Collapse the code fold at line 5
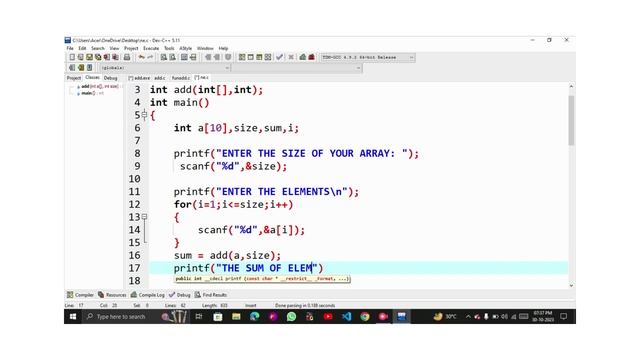640x360 pixels. [144, 115]
